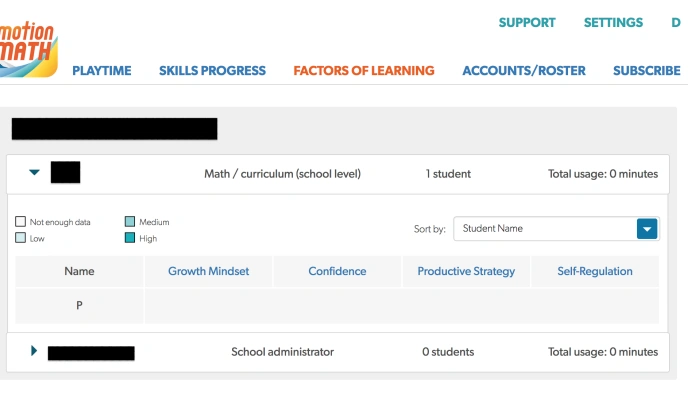Toggle the Medium legend box
Image resolution: width=700 pixels, height=394 pixels.
[130, 221]
